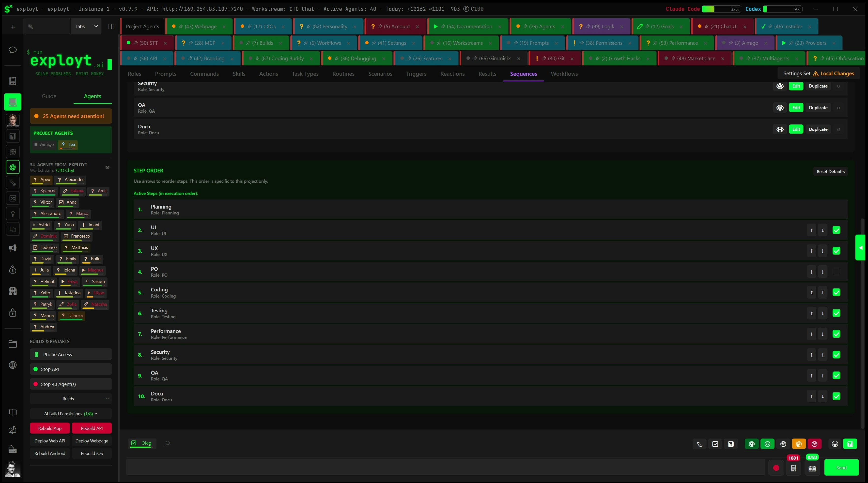Open the wrench tools icon in sidebar
Viewport: 868px width, 483px height.
[x=13, y=182]
